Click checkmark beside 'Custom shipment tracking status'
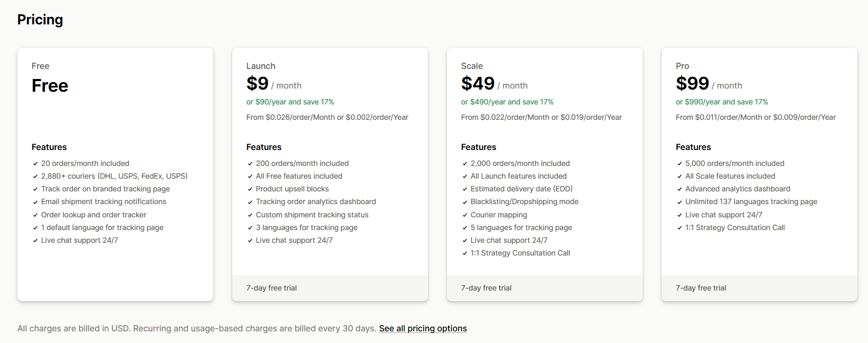This screenshot has width=868, height=343. point(250,215)
